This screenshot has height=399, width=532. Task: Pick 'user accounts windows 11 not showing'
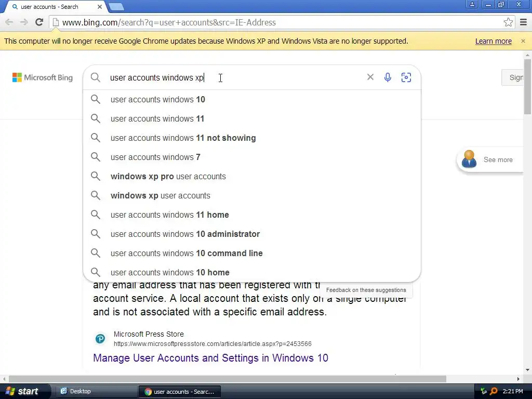tap(252, 138)
